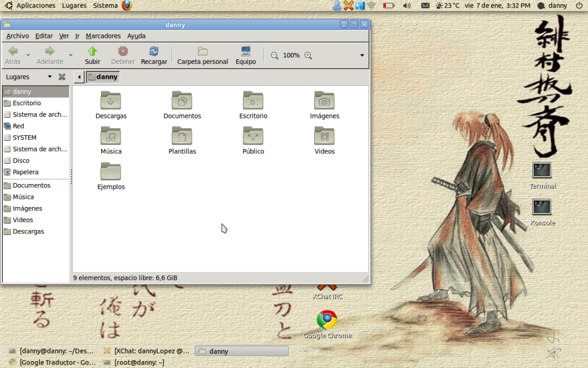
Task: Open the Videos bookmark in the sidebar
Action: coord(36,220)
